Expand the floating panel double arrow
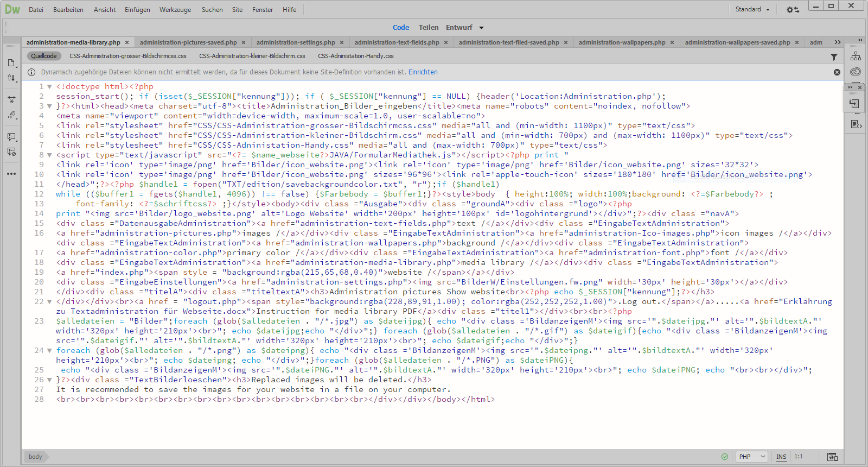 pos(850,87)
